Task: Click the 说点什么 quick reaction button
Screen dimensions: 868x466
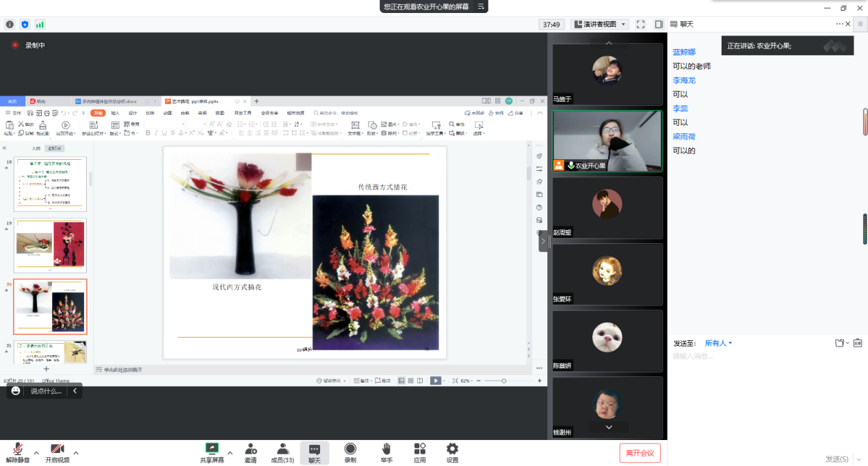Action: tap(45, 392)
